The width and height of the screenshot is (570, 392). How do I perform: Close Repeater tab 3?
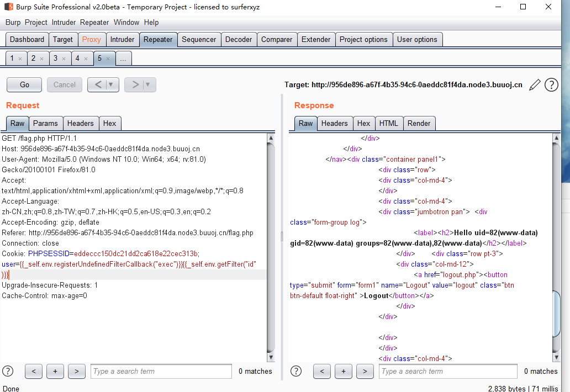coord(64,59)
